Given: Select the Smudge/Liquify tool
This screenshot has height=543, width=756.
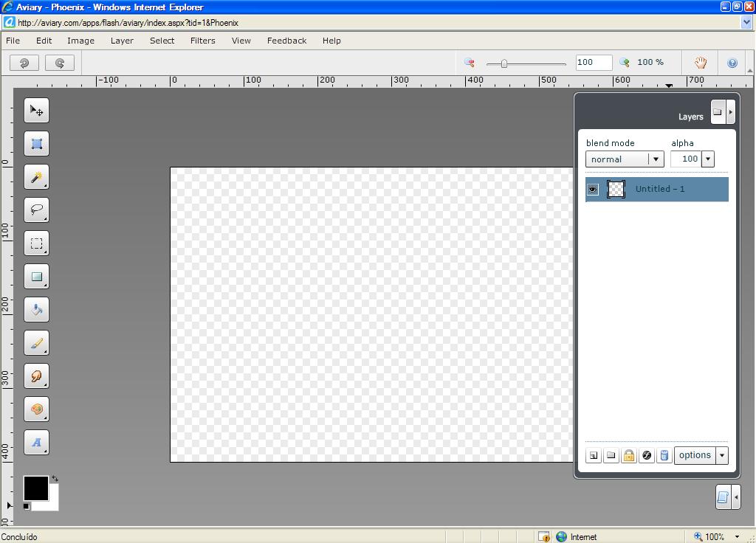Looking at the screenshot, I should click(x=37, y=376).
